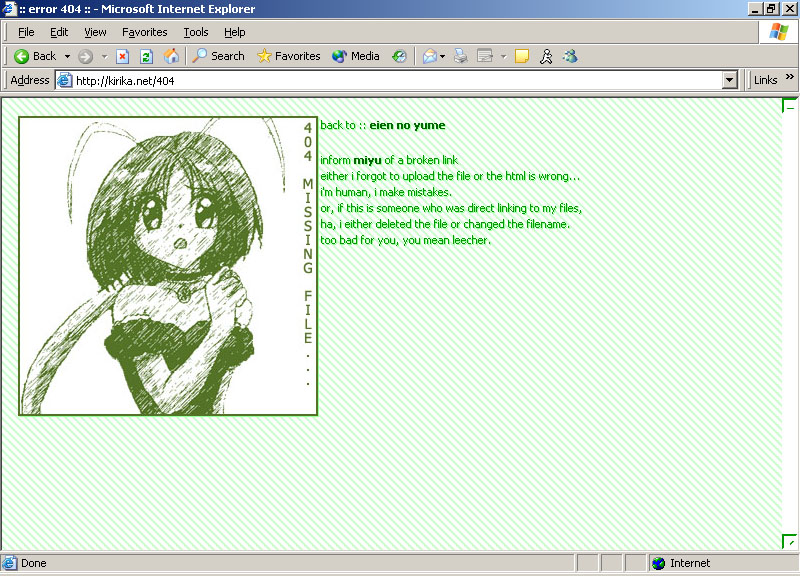The image size is (800, 576).
Task: Expand the Links toolbar chevron
Action: coord(790,79)
